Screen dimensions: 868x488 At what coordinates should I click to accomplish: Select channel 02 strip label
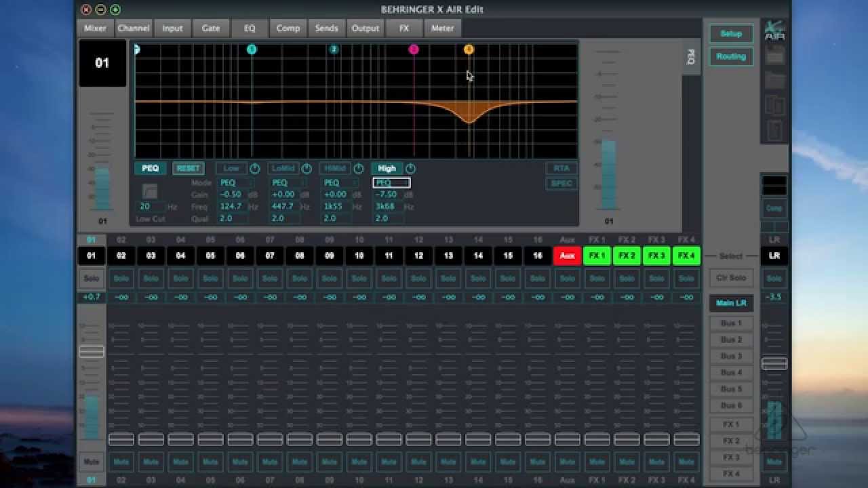pos(121,256)
